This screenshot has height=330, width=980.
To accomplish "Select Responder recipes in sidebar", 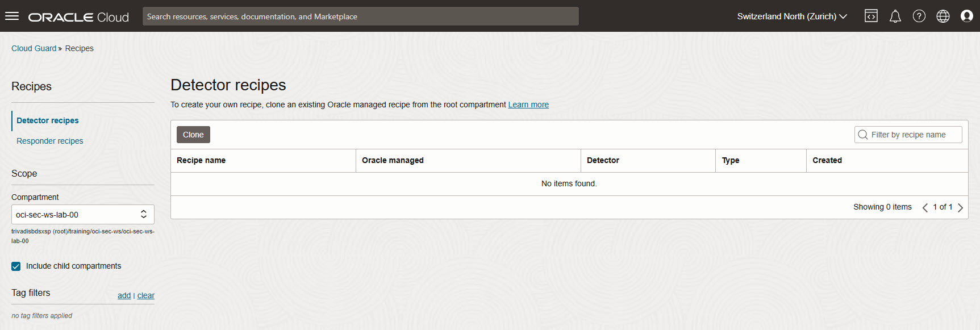I will [50, 141].
